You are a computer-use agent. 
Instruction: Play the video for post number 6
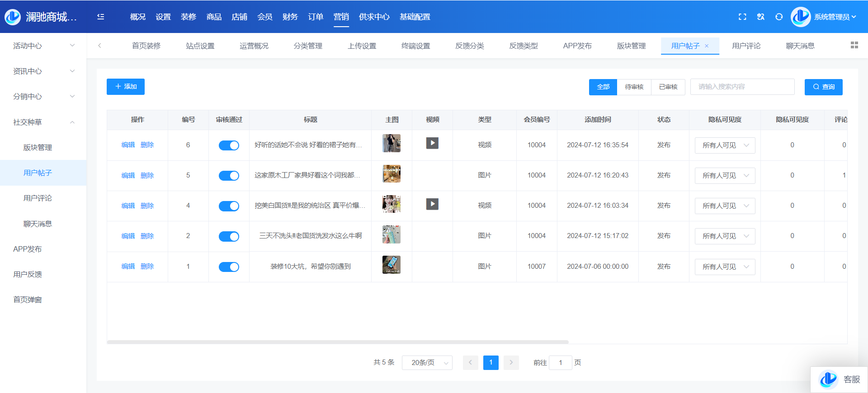pyautogui.click(x=432, y=144)
